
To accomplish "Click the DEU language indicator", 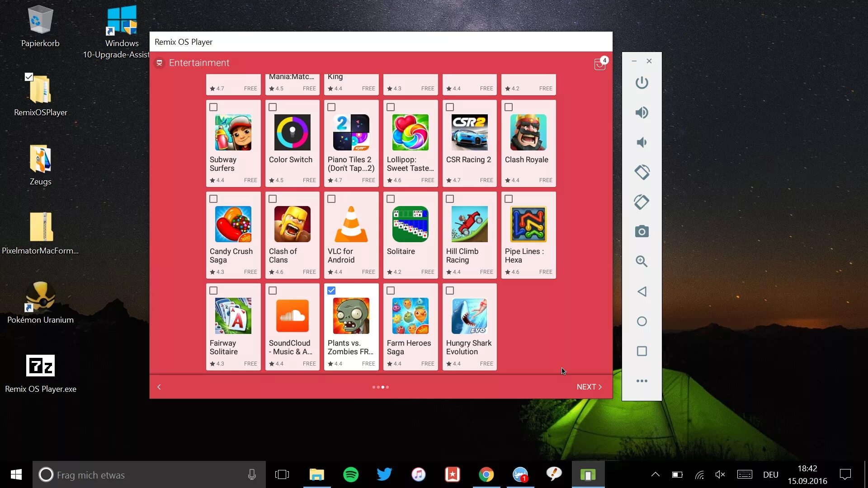I will [771, 474].
